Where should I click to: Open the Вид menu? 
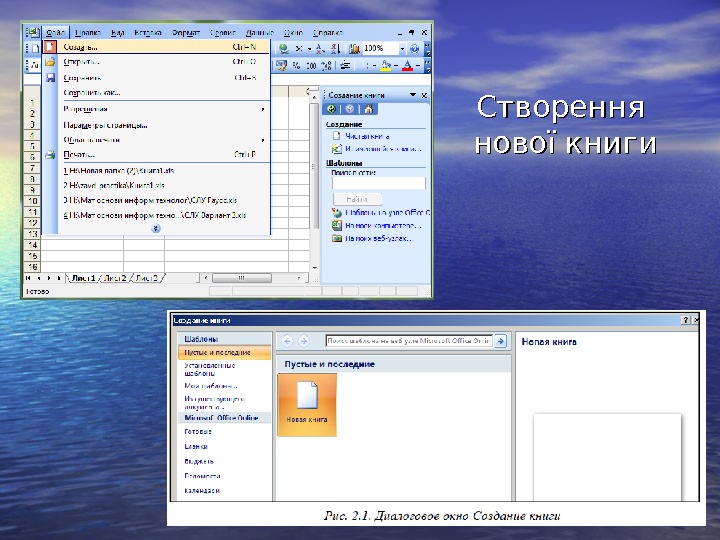coord(118,33)
